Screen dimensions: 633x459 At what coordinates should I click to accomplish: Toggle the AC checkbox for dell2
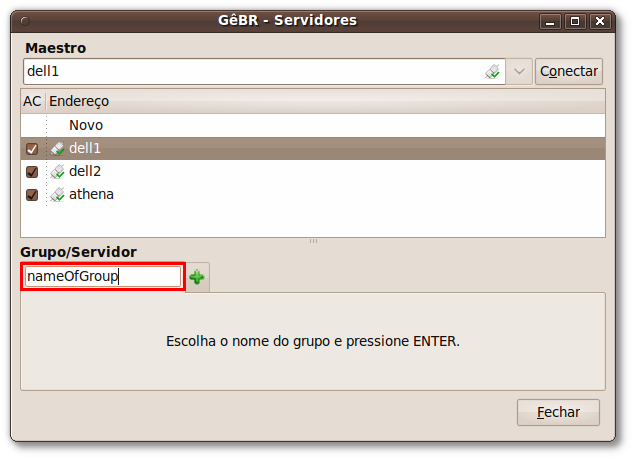(x=32, y=172)
